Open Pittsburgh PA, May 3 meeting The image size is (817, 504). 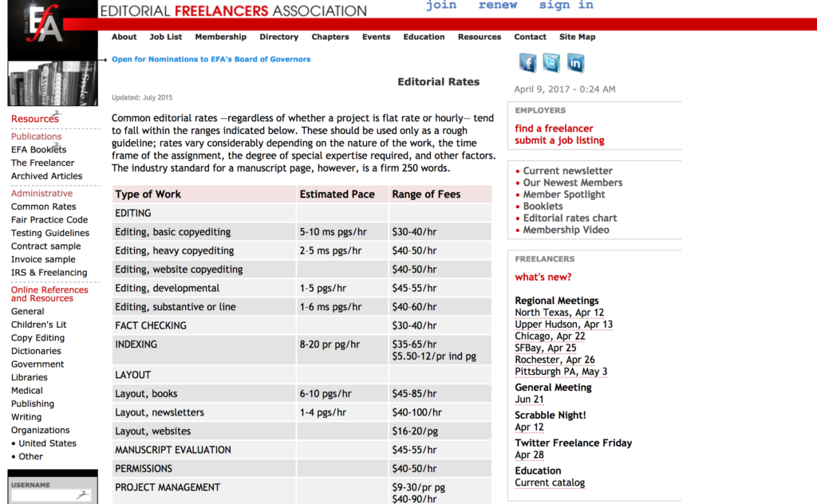(x=561, y=372)
